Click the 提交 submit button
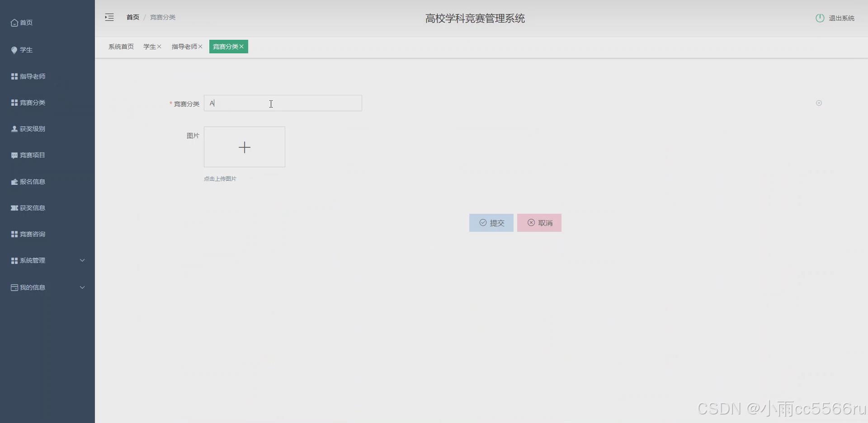This screenshot has height=423, width=868. click(491, 223)
